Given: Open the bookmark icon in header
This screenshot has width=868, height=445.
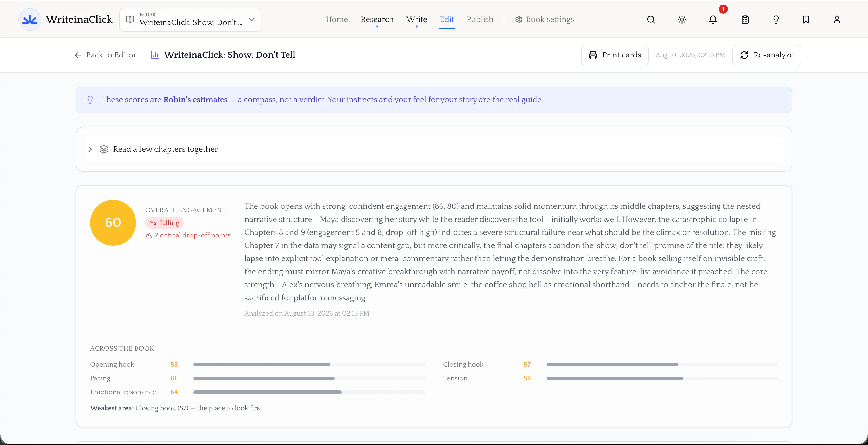Looking at the screenshot, I should (806, 20).
